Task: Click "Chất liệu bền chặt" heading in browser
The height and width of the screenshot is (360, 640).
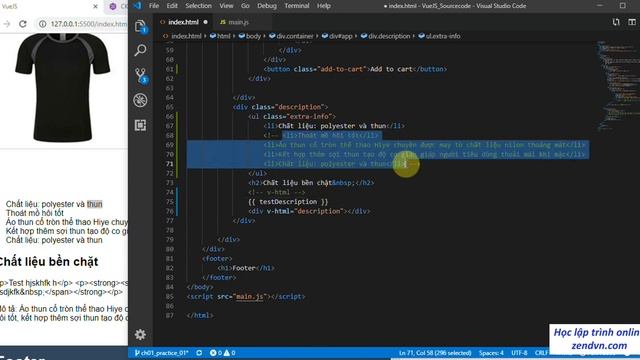Action: point(48,262)
